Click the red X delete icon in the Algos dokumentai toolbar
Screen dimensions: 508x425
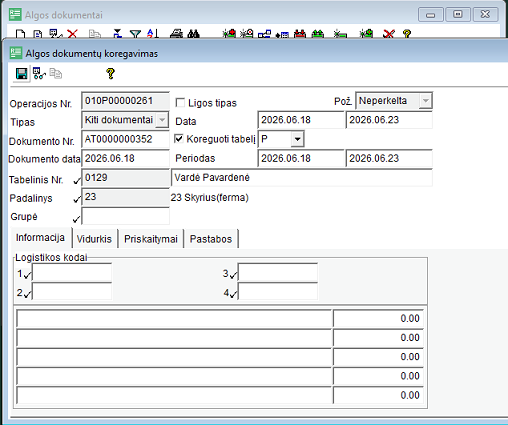(72, 34)
